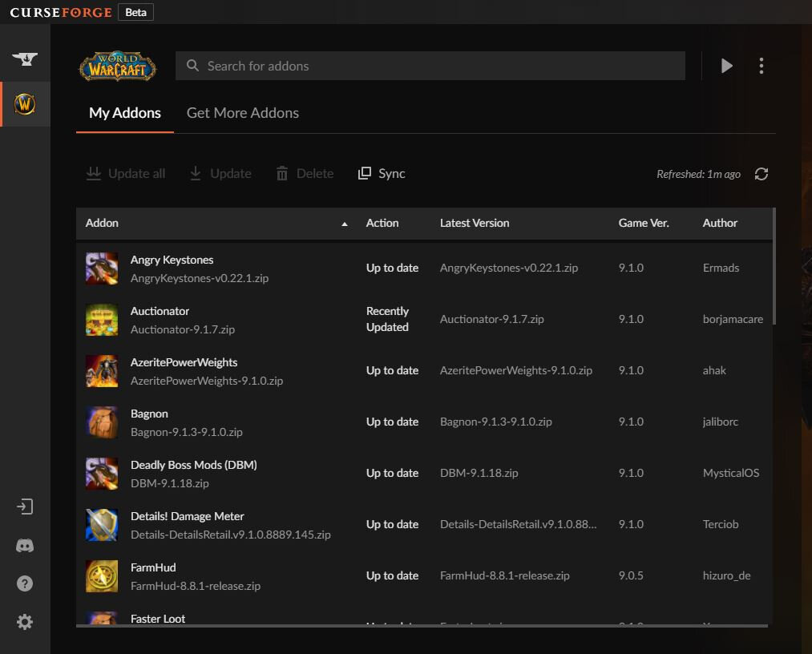Screen dimensions: 812x654
Task: Sort by the Action column header
Action: (x=382, y=223)
